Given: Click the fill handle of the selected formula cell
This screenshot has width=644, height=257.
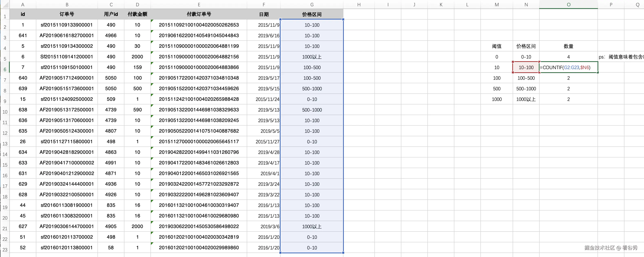Looking at the screenshot, I should (598, 72).
